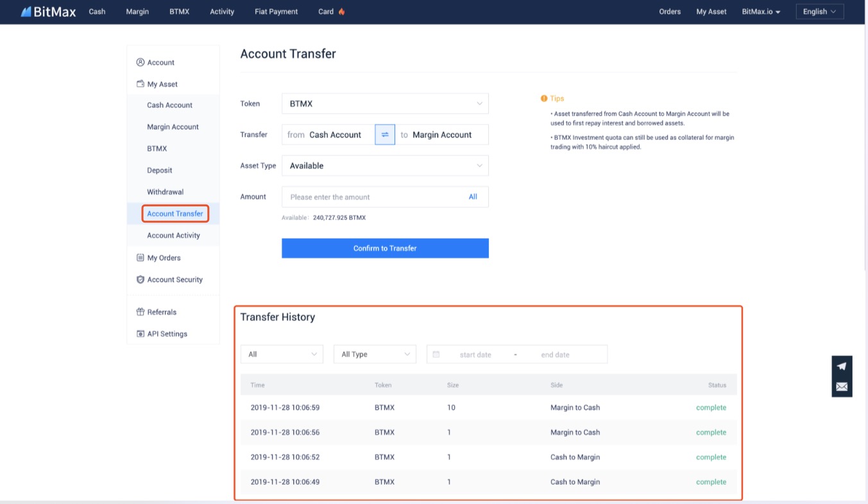The height and width of the screenshot is (504, 868).
Task: Click the swap transfer direction icon
Action: click(385, 135)
